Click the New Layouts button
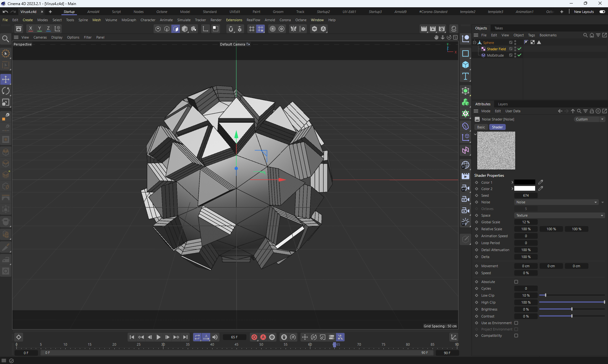This screenshot has height=364, width=608. [x=584, y=12]
